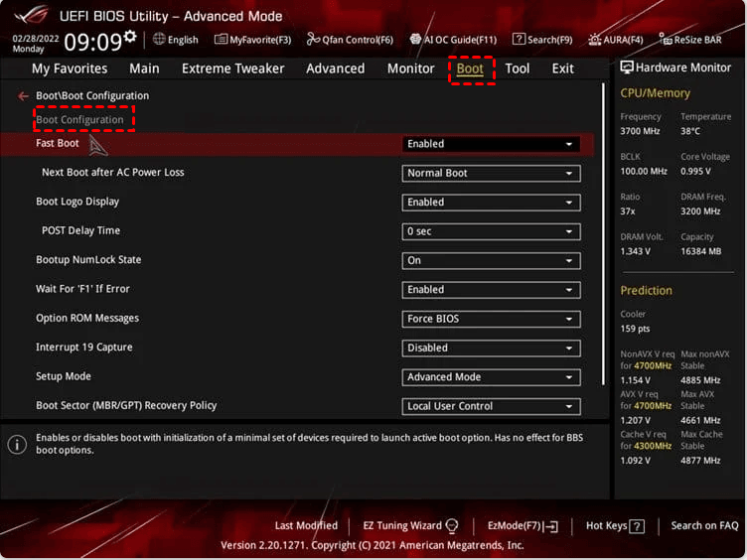Image resolution: width=747 pixels, height=560 pixels.
Task: Open MyFavorite(F3) from the top bar
Action: 252,40
